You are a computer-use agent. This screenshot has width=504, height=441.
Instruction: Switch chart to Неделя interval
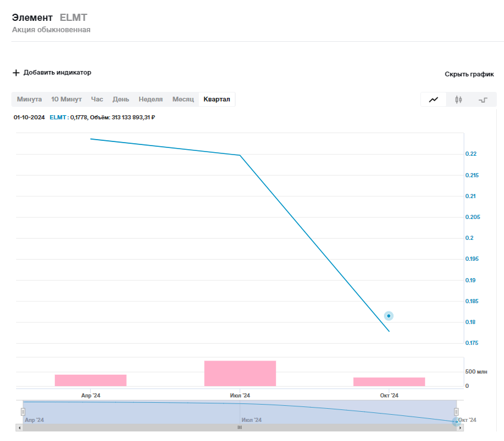[150, 99]
